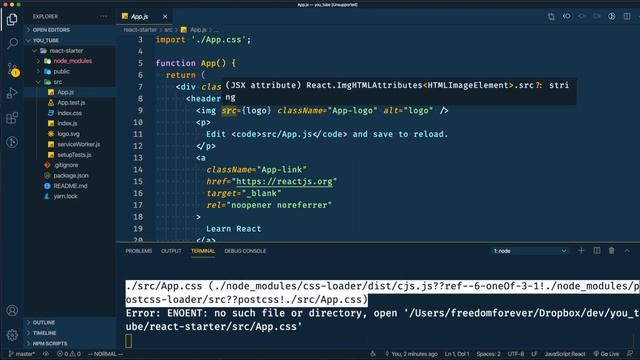The height and width of the screenshot is (360, 640).
Task: Change indentation via 'Spaces: 2'
Action: (x=488, y=354)
